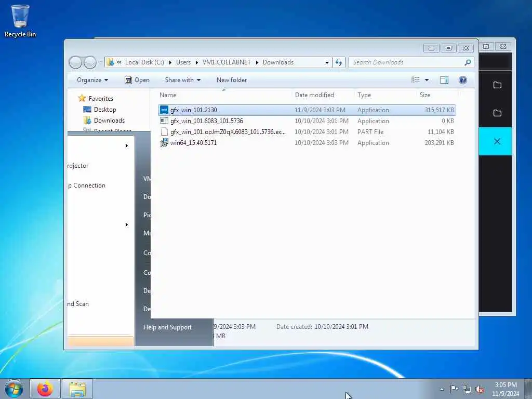Select gfx_win_101.ooJmZ0qX.6083_101.5736.ex... file name

pyautogui.click(x=228, y=131)
